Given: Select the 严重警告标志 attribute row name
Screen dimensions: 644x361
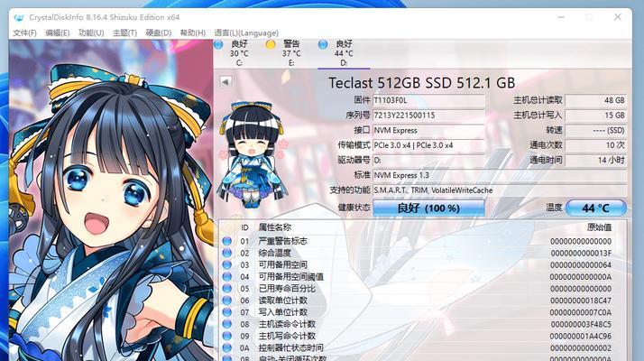Looking at the screenshot, I should click(x=282, y=241).
